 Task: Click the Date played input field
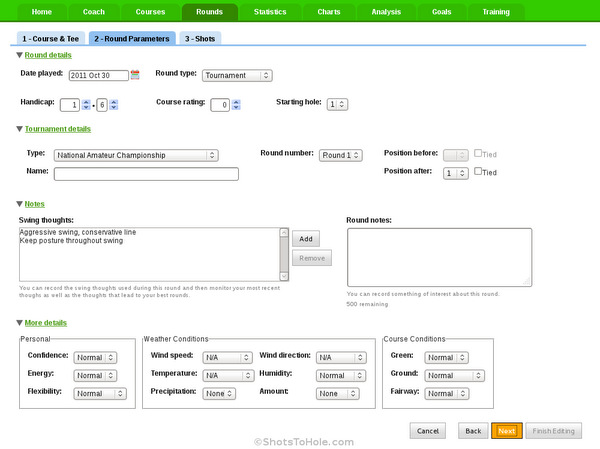[x=99, y=75]
